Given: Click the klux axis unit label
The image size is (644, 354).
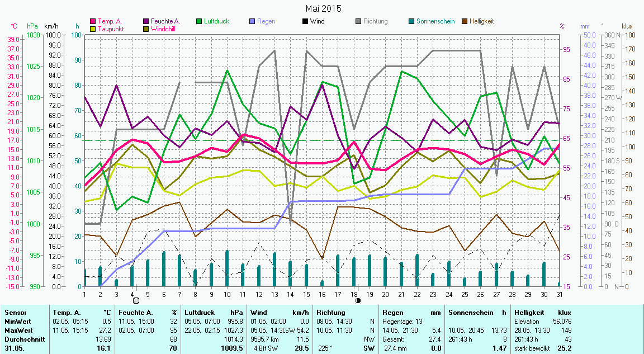Looking at the screenshot, I should pyautogui.click(x=627, y=26).
